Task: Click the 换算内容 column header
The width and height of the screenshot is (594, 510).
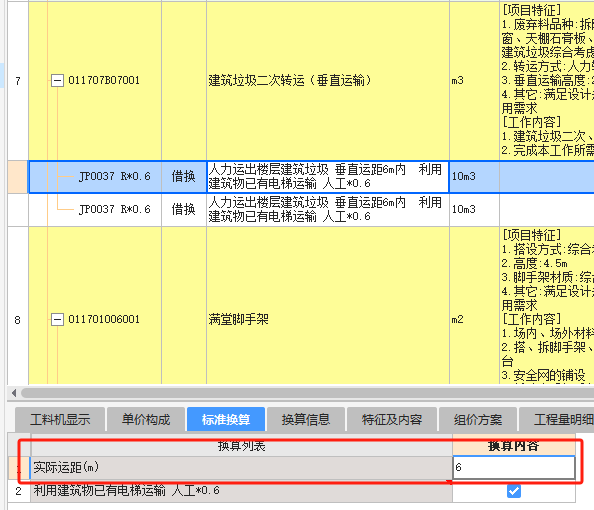Action: tap(514, 446)
